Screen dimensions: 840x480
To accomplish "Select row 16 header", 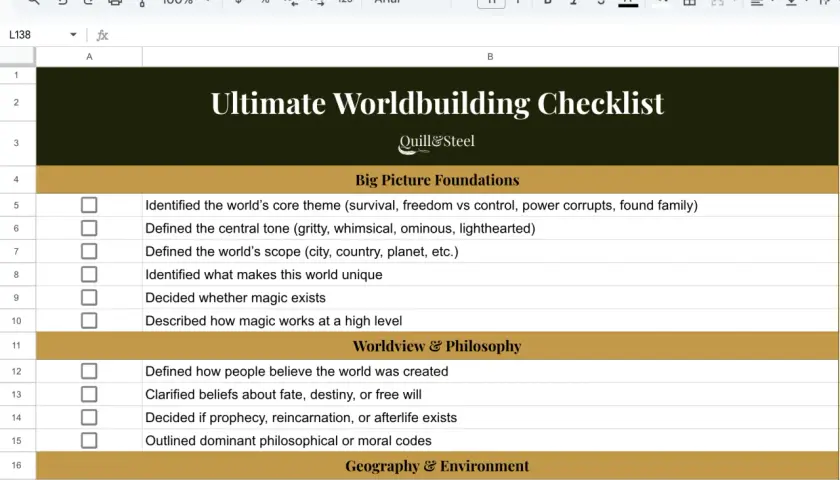I will point(17,466).
